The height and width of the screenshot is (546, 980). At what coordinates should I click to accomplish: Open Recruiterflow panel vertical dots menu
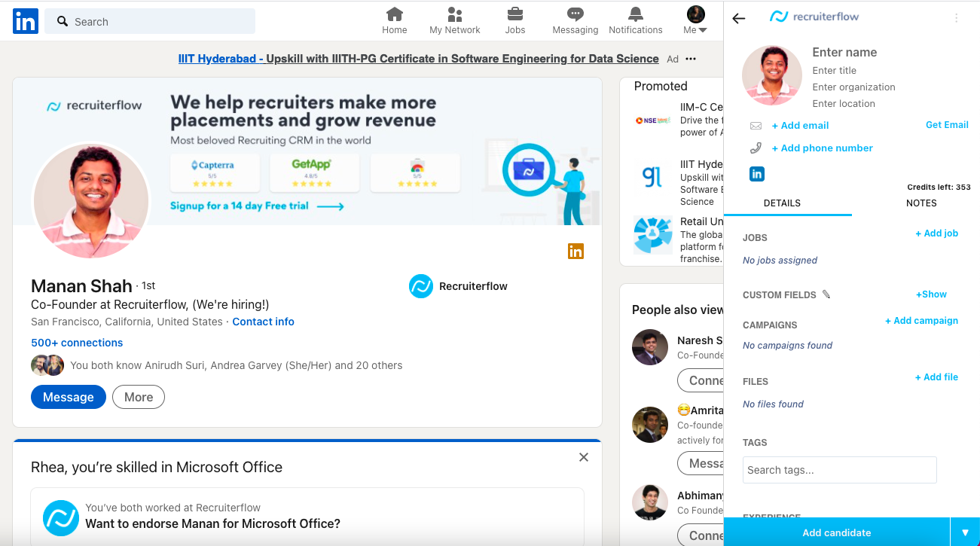point(957,18)
